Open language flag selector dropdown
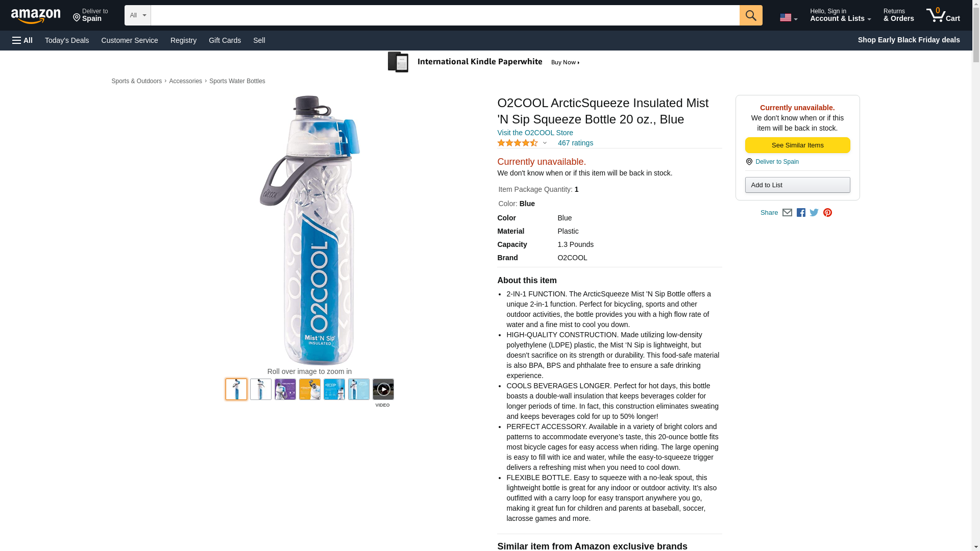The height and width of the screenshot is (551, 980). (x=789, y=18)
